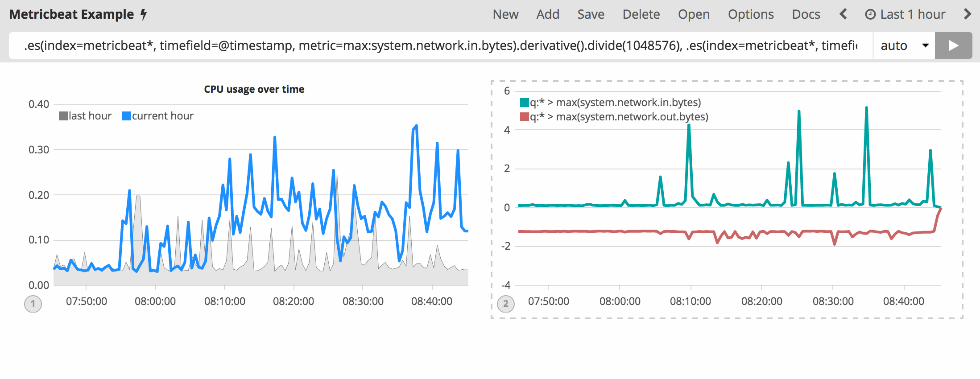Click the lightning bolt icon beside Metricbeat Example
The width and height of the screenshot is (980, 379).
(144, 15)
